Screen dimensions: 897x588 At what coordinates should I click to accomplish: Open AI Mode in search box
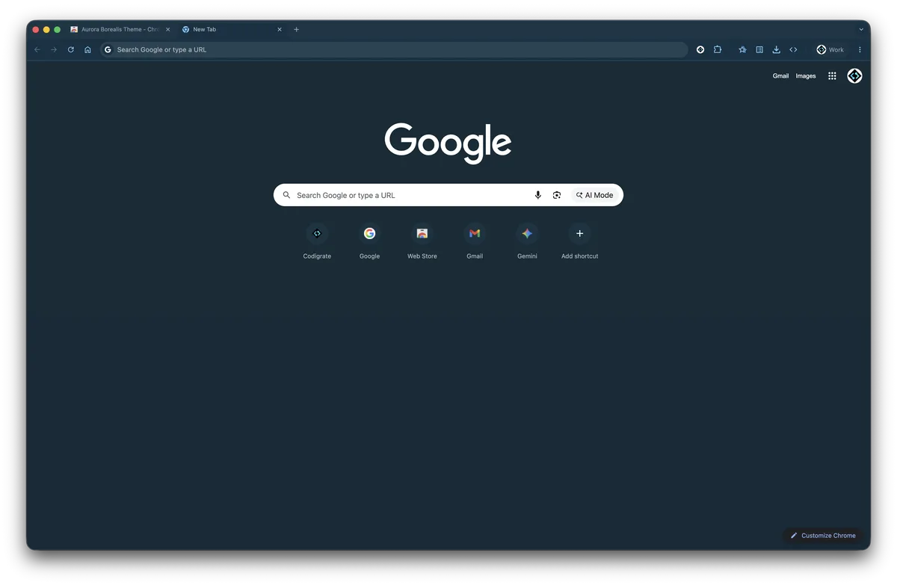click(x=595, y=195)
